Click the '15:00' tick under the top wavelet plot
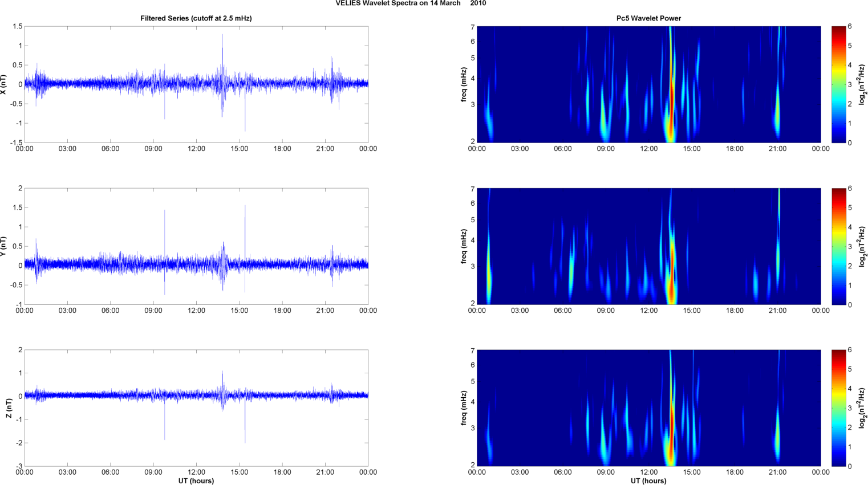This screenshot has height=485, width=868. pos(692,149)
